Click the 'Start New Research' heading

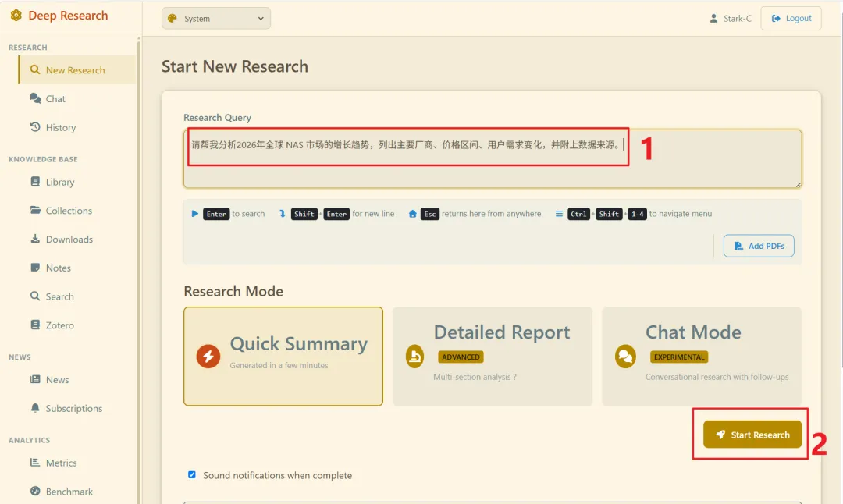(x=235, y=66)
